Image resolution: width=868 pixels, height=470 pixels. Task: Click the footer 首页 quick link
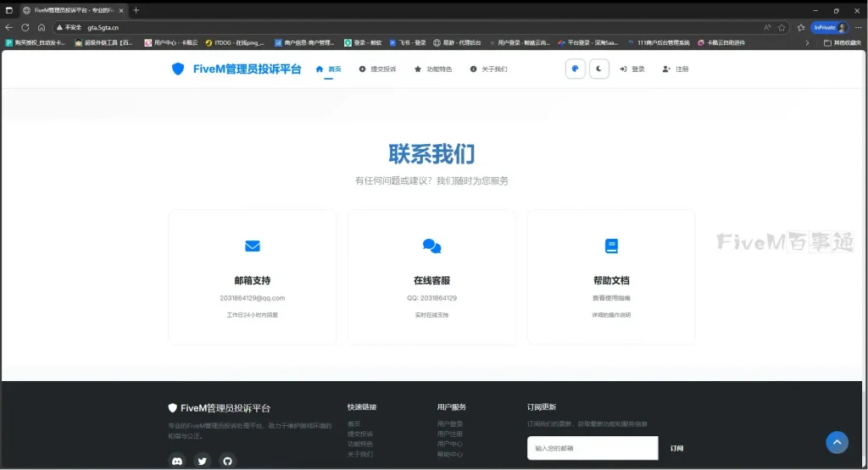pyautogui.click(x=353, y=424)
